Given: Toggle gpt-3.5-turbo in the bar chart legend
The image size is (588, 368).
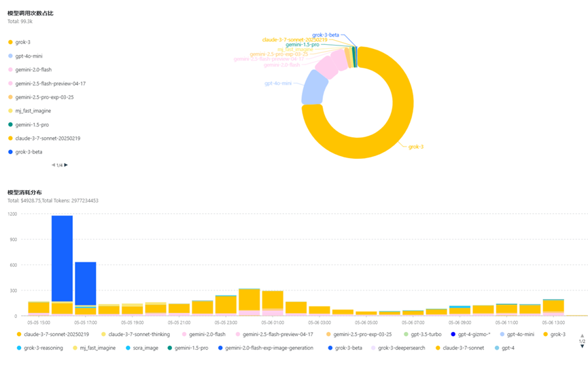Looking at the screenshot, I should (423, 334).
